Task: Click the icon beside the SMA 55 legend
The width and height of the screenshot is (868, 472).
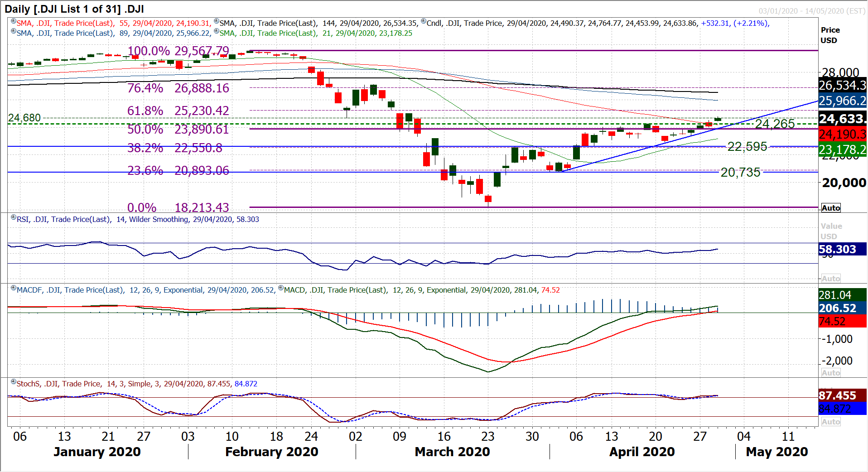Action: pyautogui.click(x=14, y=21)
